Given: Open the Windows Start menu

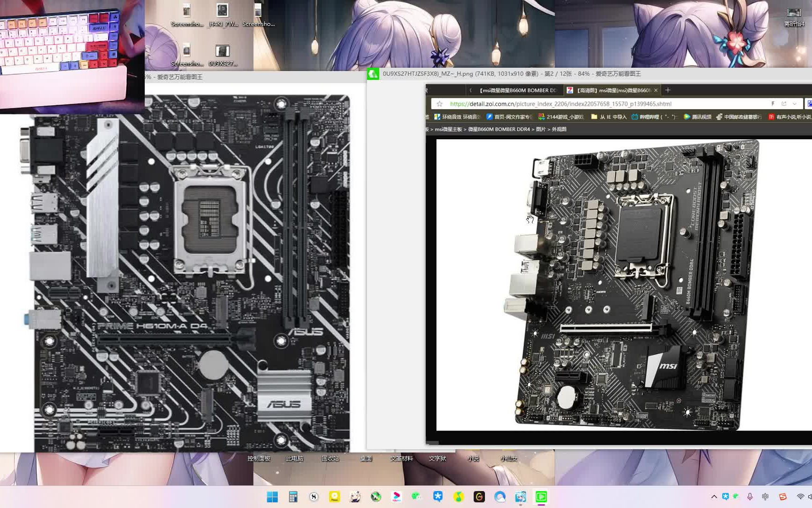Looking at the screenshot, I should click(272, 497).
